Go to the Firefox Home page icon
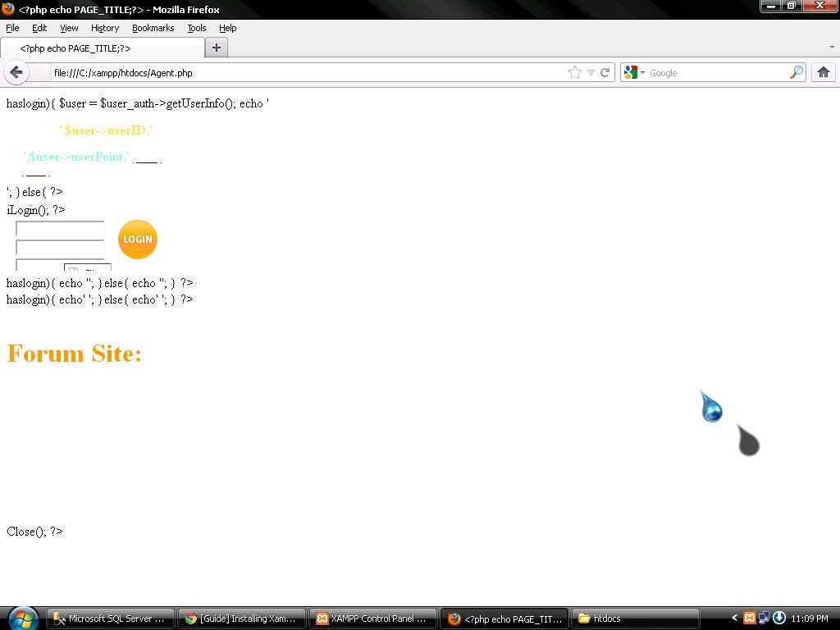This screenshot has width=840, height=630. pos(823,72)
